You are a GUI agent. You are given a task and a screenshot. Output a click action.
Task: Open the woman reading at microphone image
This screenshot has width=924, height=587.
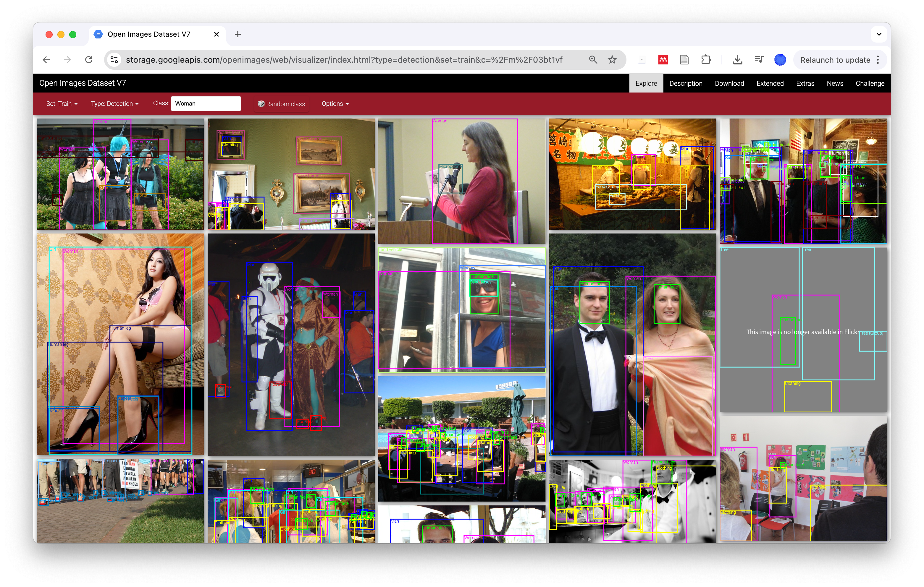point(462,181)
